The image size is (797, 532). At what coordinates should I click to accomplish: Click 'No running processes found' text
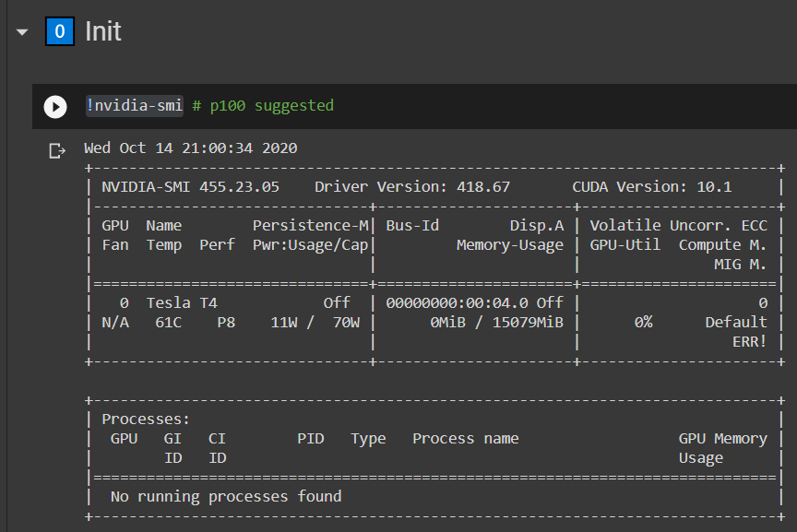pos(226,496)
